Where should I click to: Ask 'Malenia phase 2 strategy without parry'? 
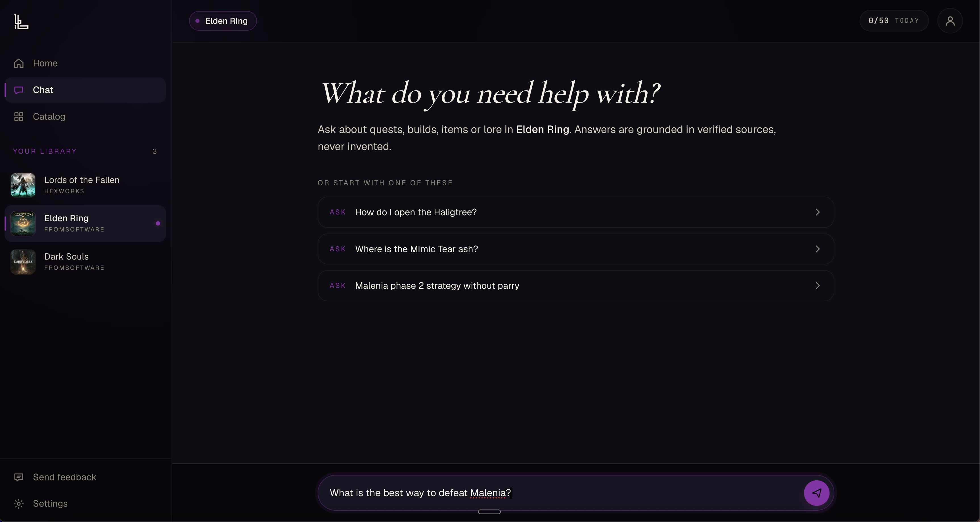pos(576,286)
